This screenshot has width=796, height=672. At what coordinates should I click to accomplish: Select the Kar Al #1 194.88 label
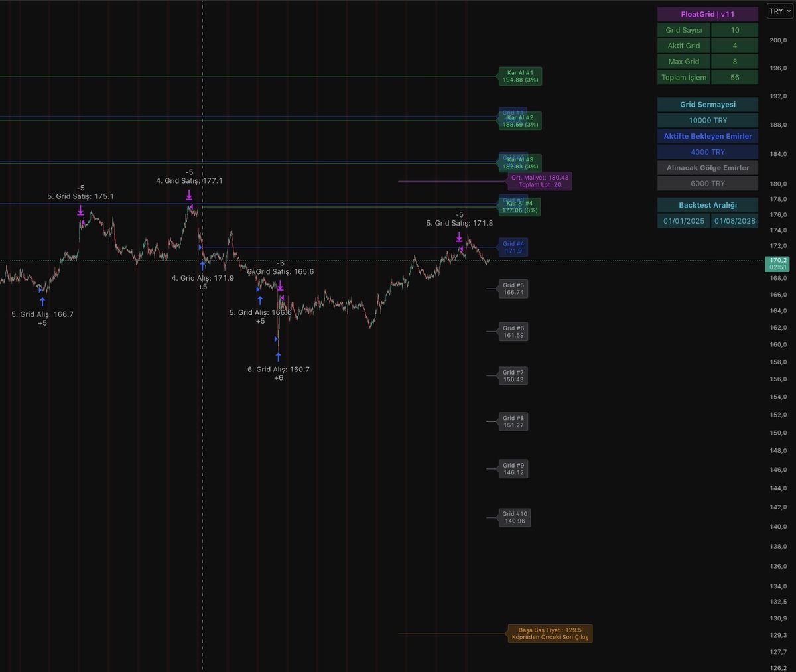coord(521,76)
